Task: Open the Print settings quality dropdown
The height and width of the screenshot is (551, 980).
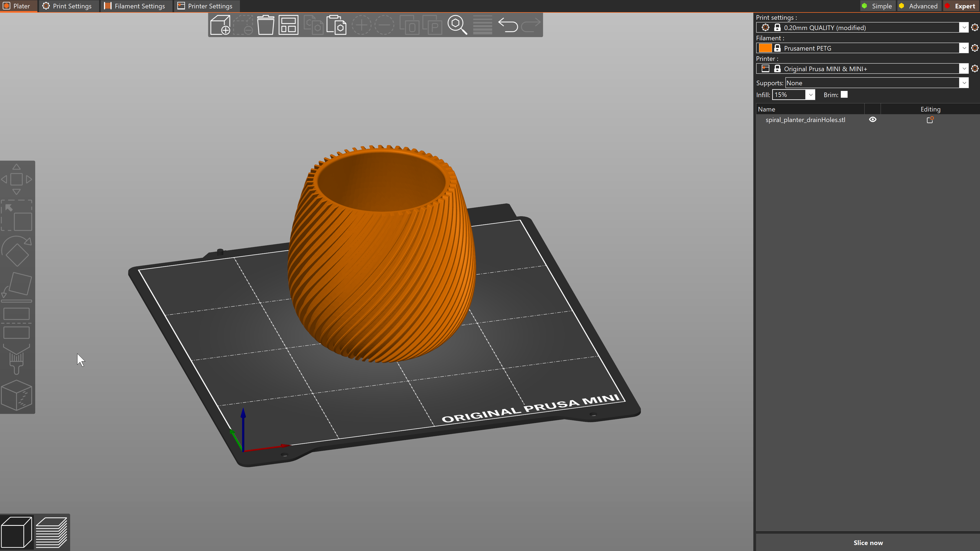Action: (x=964, y=27)
